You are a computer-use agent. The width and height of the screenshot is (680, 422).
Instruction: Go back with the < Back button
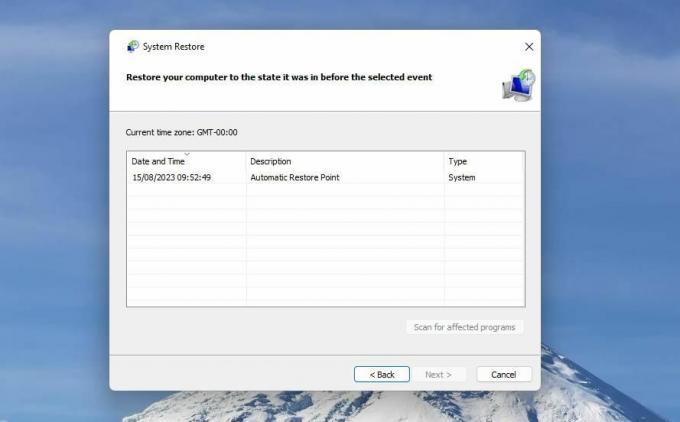pos(382,374)
